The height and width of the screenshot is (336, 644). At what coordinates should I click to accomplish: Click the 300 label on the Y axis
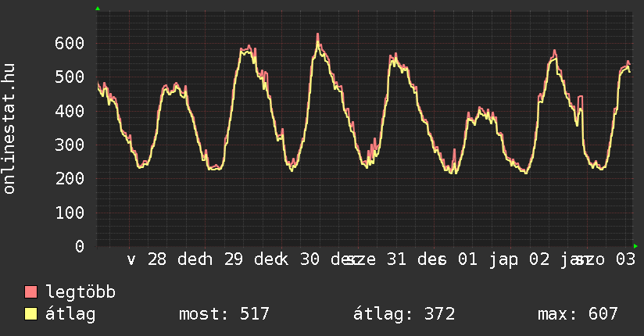pos(70,145)
